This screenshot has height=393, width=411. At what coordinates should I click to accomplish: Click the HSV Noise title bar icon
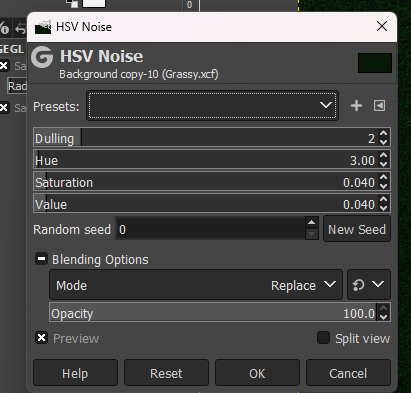(x=43, y=27)
